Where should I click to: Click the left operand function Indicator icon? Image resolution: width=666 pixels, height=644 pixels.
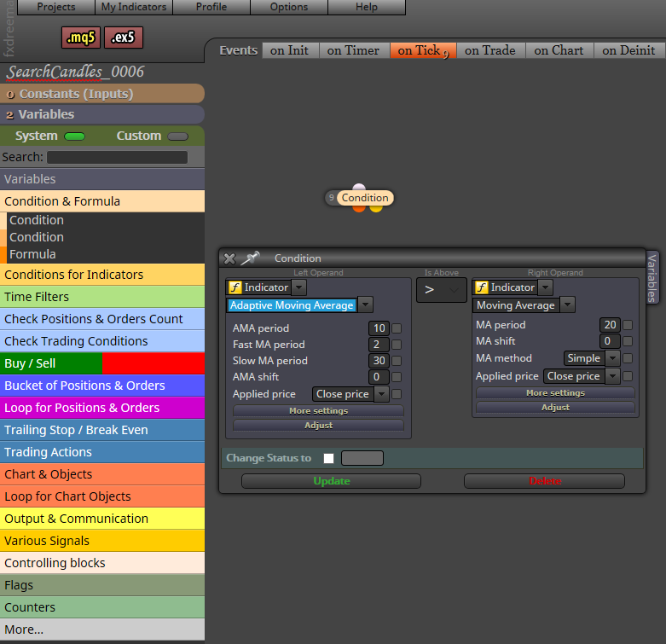pos(235,287)
